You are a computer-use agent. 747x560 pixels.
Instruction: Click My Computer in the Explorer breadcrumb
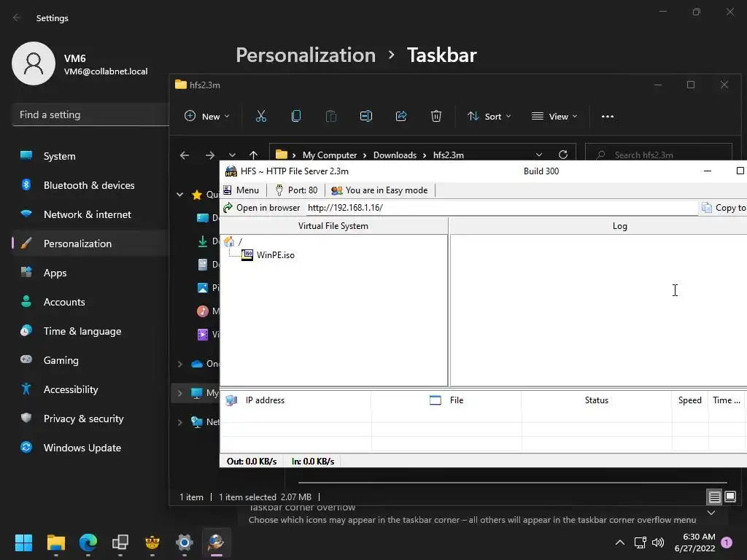329,155
